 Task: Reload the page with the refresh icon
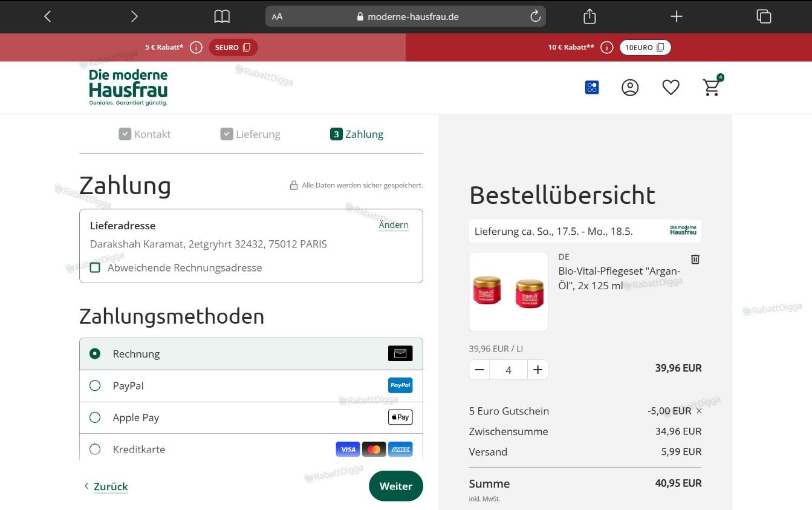535,16
